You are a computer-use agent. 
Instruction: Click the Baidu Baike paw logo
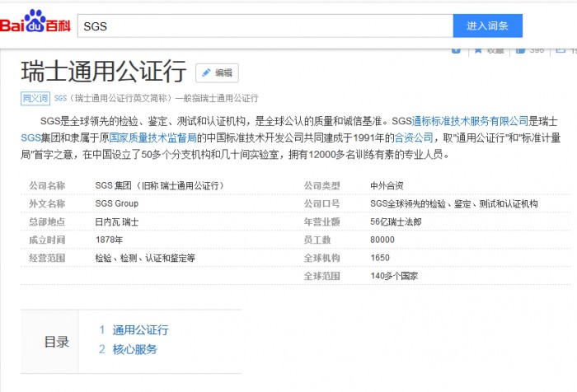click(35, 21)
